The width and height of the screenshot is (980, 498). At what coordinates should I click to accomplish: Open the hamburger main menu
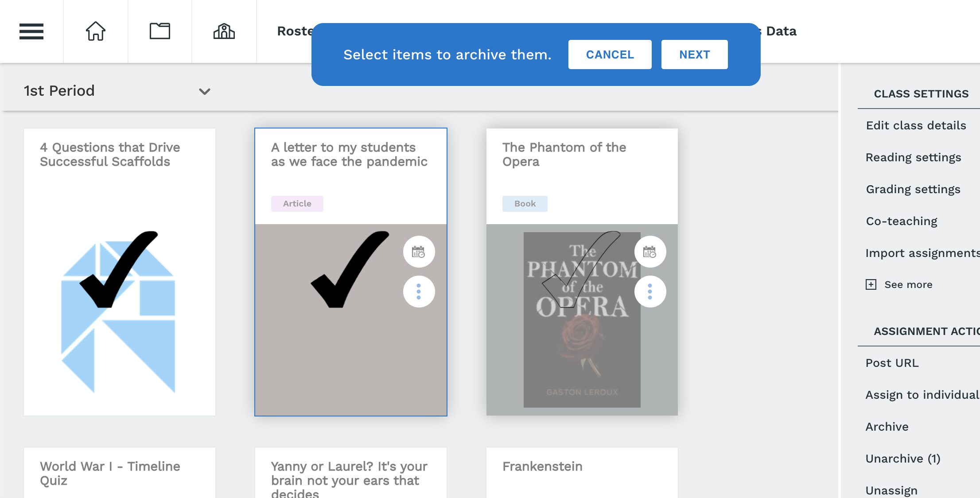[31, 31]
